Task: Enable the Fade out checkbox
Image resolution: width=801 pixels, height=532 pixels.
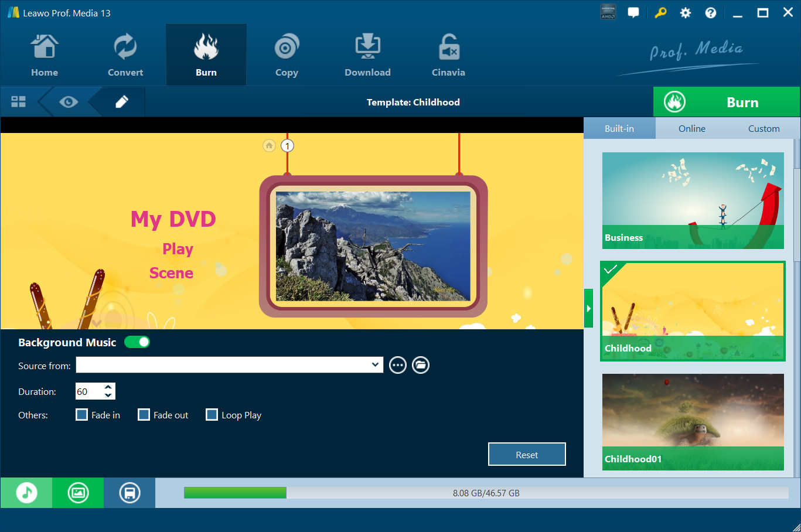Action: 144,415
